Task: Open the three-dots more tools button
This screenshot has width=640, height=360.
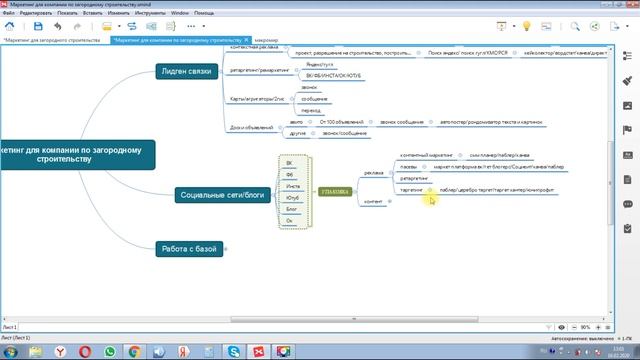Action: click(x=191, y=26)
